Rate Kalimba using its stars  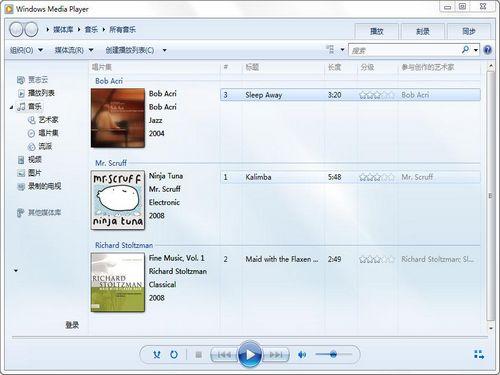pos(377,177)
